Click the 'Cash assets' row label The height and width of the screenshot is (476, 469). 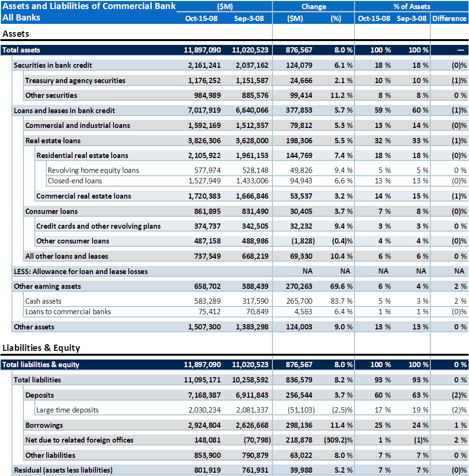pos(43,301)
